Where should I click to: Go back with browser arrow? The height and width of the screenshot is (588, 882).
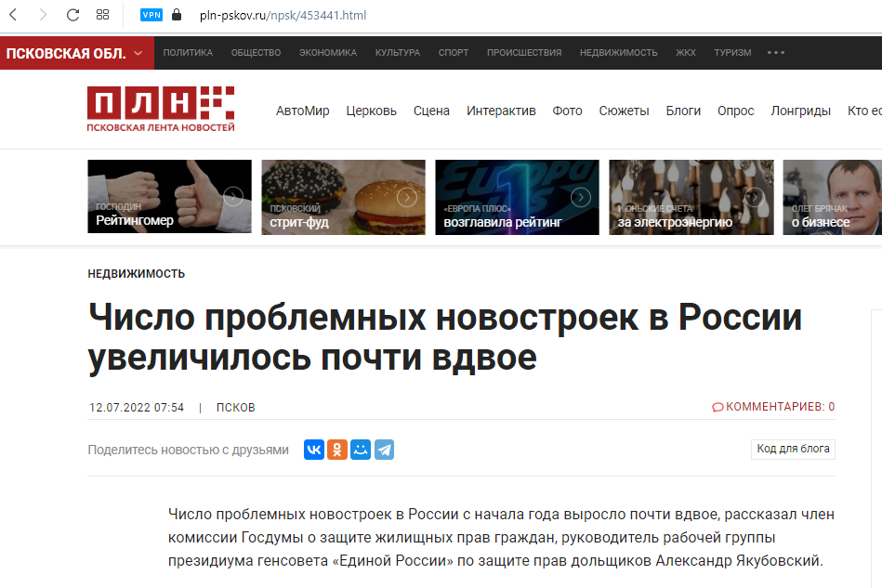click(x=14, y=15)
